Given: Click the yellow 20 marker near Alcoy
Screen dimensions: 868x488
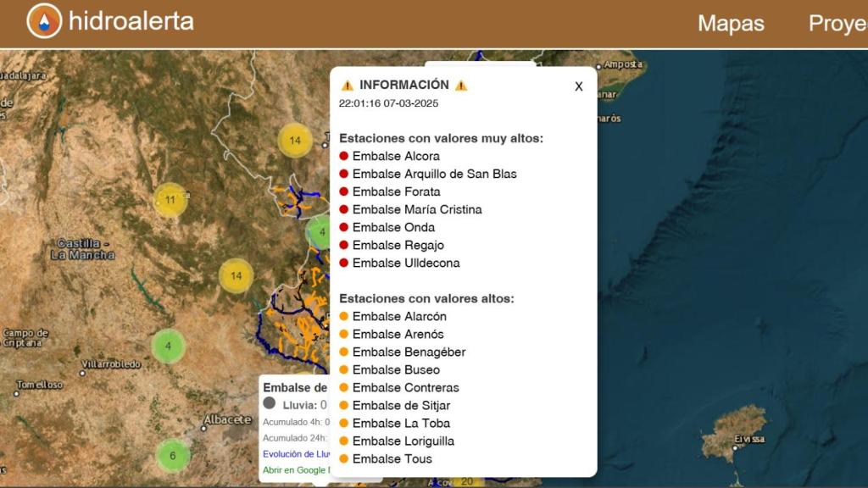Looking at the screenshot, I should pyautogui.click(x=467, y=482).
